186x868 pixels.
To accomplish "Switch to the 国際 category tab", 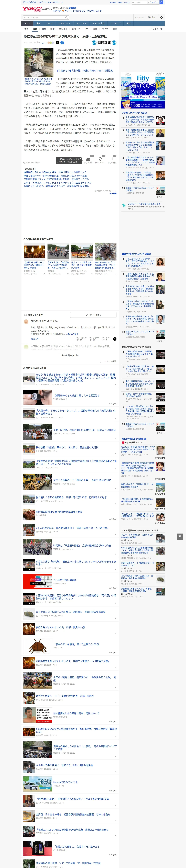I will 44,29.
